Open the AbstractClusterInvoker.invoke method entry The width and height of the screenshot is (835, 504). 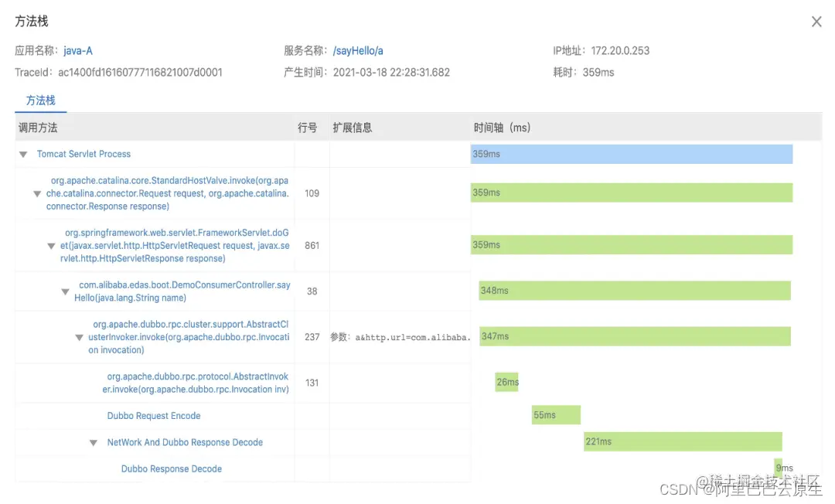tap(189, 338)
